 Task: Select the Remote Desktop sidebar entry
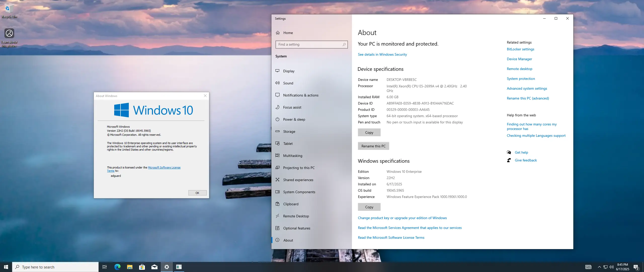(x=296, y=216)
